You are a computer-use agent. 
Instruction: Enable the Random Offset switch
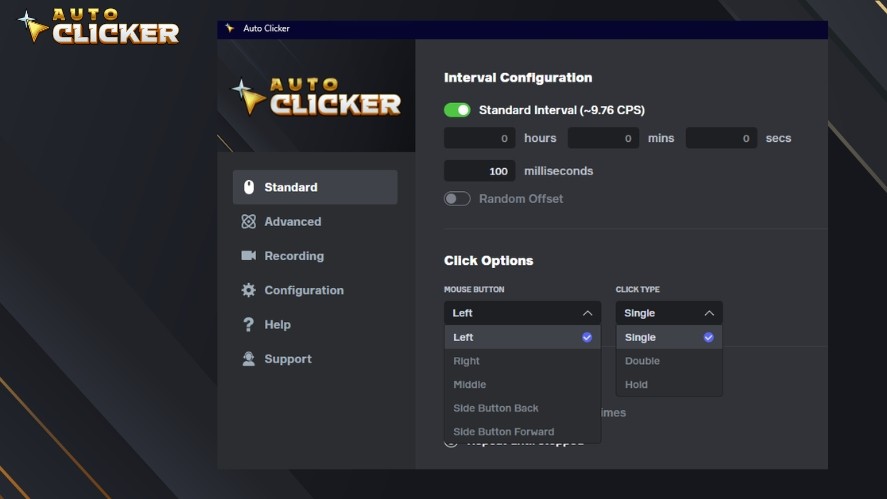pyautogui.click(x=457, y=199)
